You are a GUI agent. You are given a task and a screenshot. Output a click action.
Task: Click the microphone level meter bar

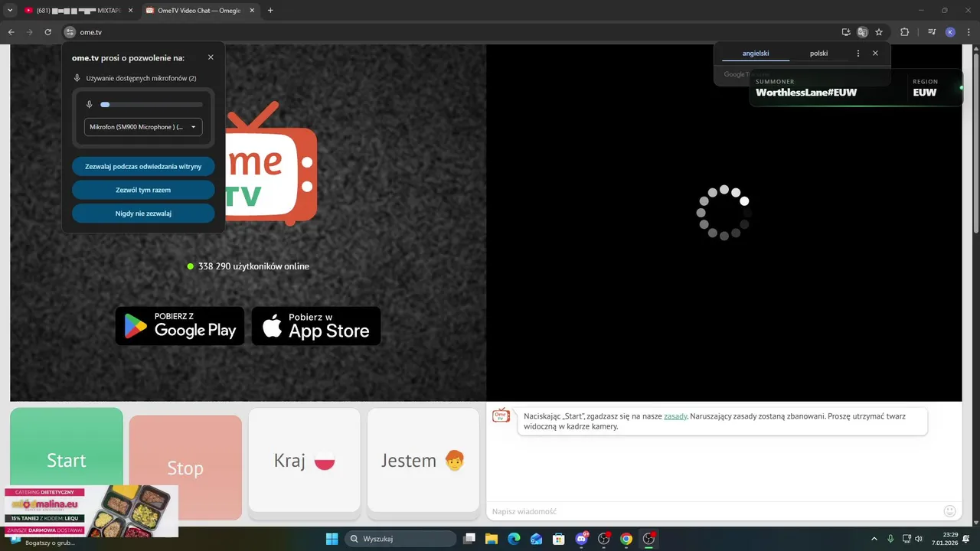coord(152,105)
